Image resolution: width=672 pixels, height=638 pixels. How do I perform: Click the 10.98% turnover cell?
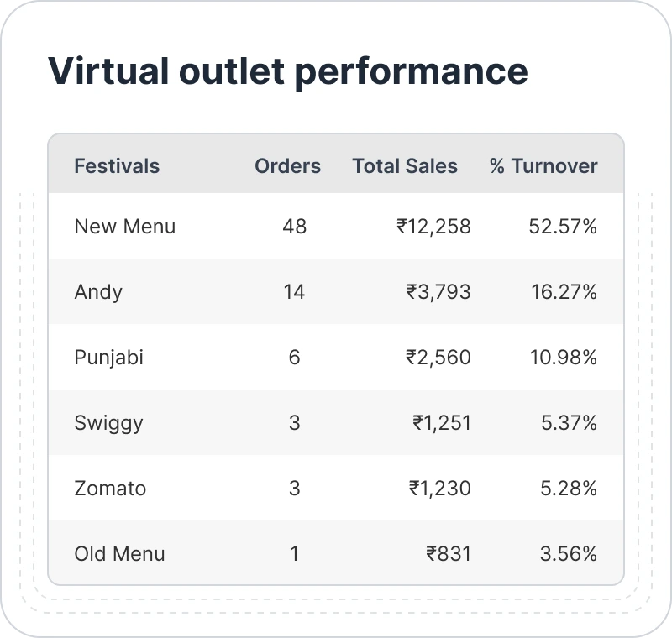point(563,357)
